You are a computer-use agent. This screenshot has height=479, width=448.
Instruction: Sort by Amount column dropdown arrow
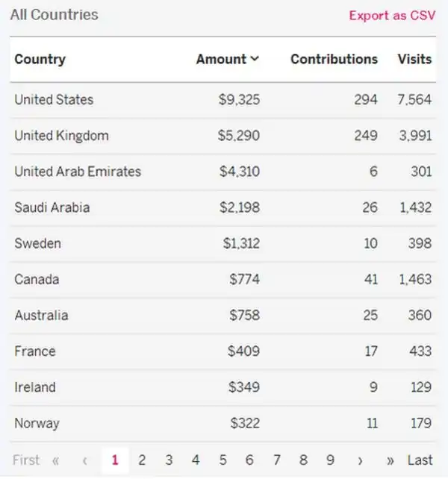click(x=255, y=59)
